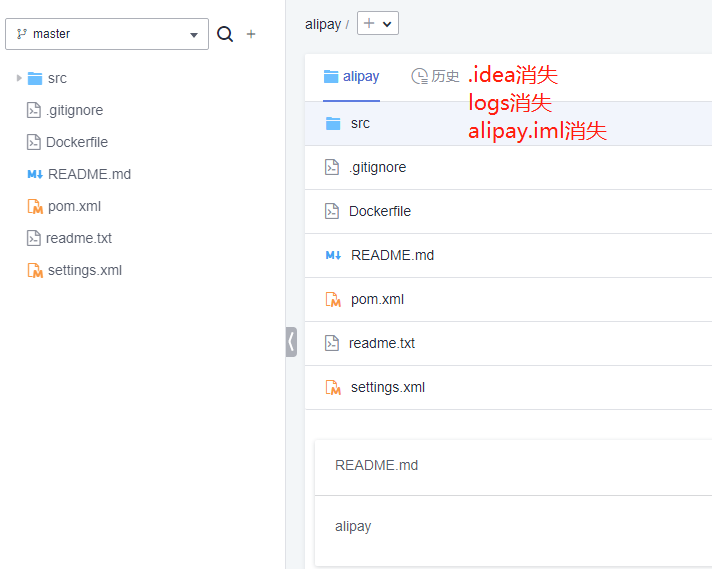Open the plus dropdown next to breadcrumb
The height and width of the screenshot is (569, 712).
click(x=378, y=23)
